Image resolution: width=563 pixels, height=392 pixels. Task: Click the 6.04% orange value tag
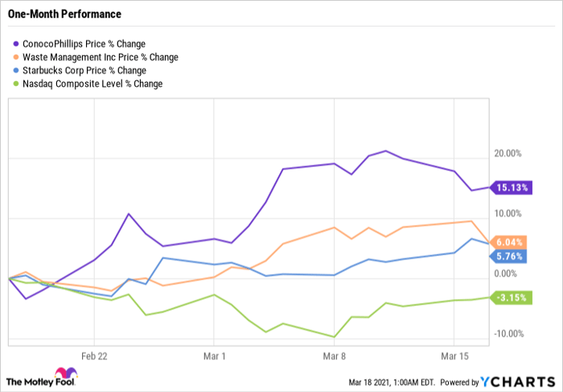508,242
